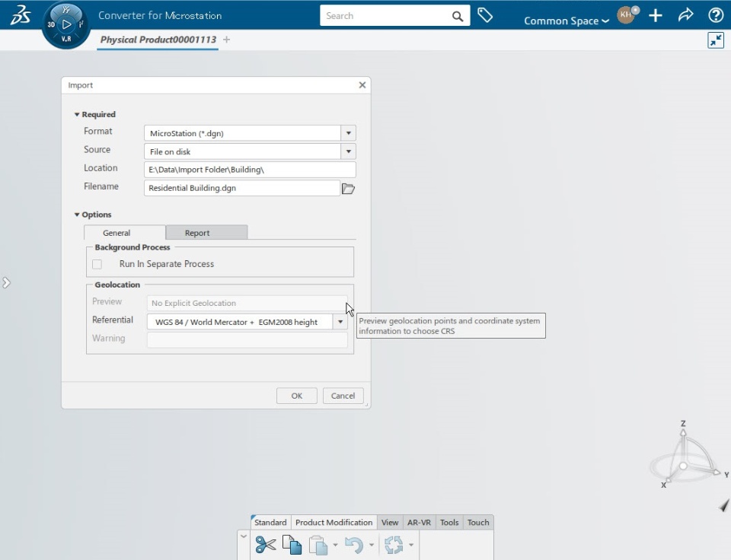Click the WGS 84 World Mercator referential box
The width and height of the screenshot is (731, 560).
pyautogui.click(x=240, y=322)
